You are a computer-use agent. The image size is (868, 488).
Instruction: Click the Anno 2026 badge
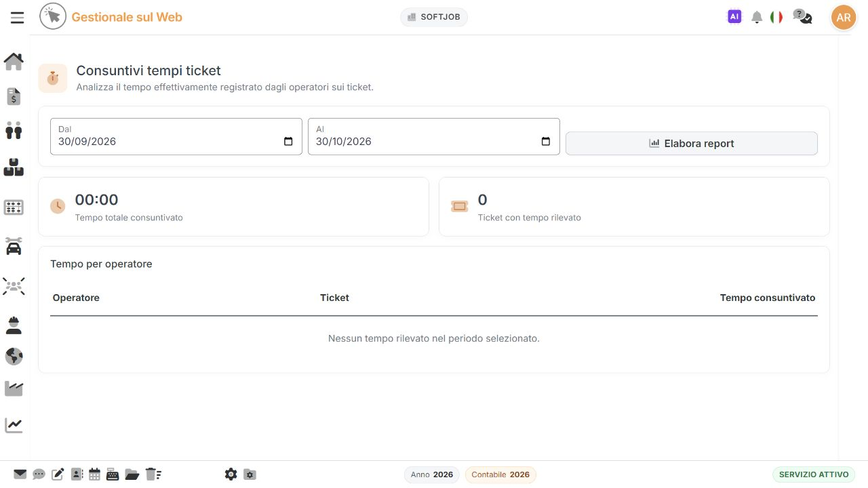click(x=432, y=474)
